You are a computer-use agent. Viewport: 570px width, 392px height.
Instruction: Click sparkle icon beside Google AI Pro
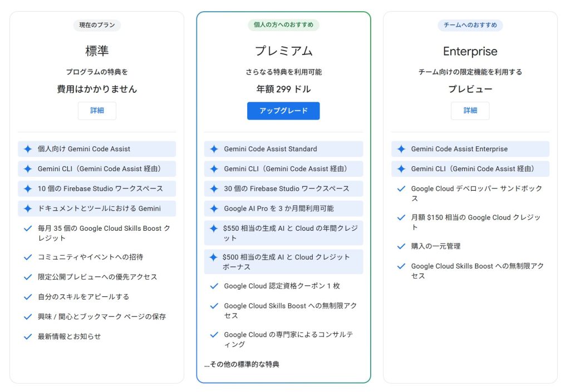(x=214, y=209)
